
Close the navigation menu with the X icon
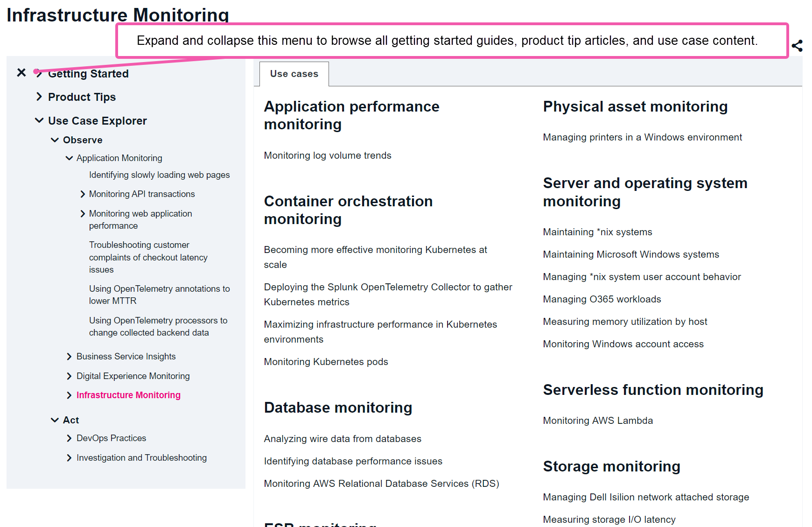pyautogui.click(x=21, y=72)
